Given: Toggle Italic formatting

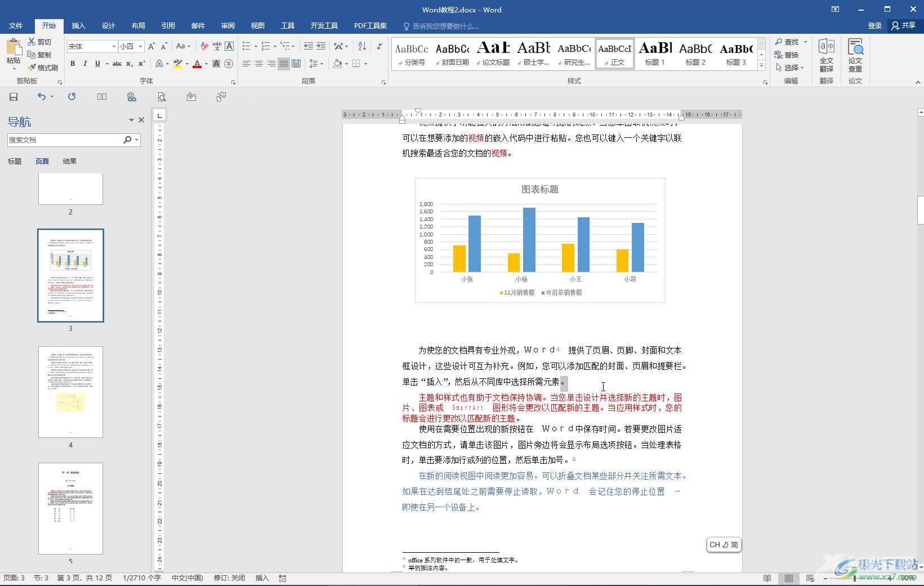Looking at the screenshot, I should point(85,64).
